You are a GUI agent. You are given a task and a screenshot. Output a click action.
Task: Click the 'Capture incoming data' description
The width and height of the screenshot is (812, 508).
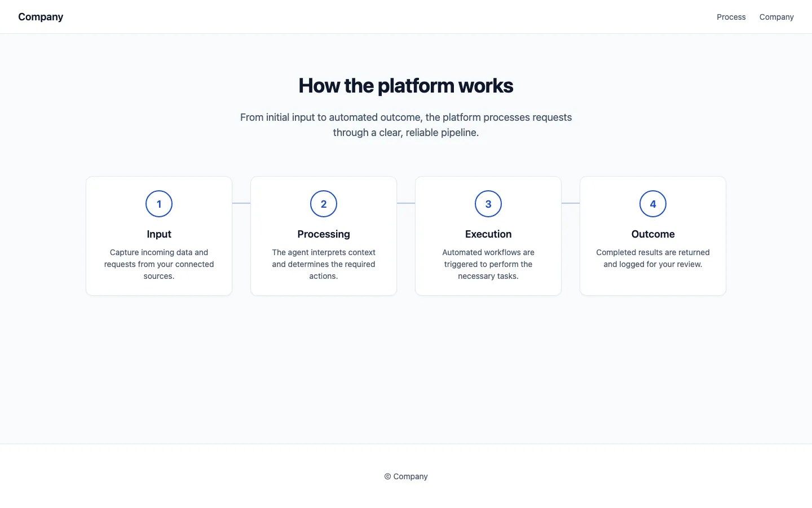click(159, 264)
